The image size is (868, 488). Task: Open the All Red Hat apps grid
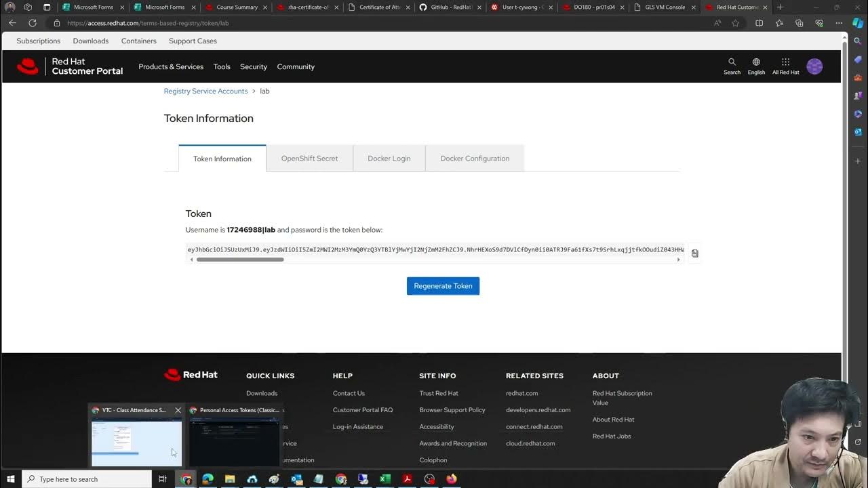click(785, 66)
